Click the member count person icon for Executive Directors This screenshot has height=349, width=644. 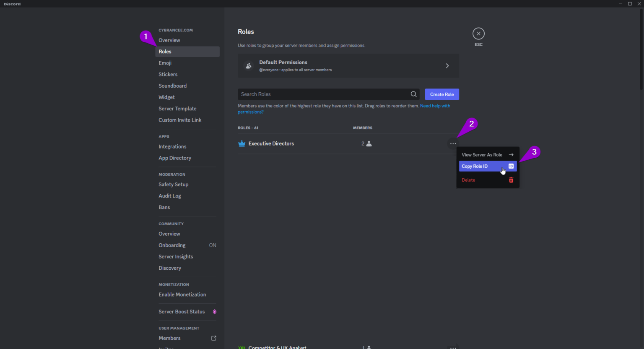point(369,143)
